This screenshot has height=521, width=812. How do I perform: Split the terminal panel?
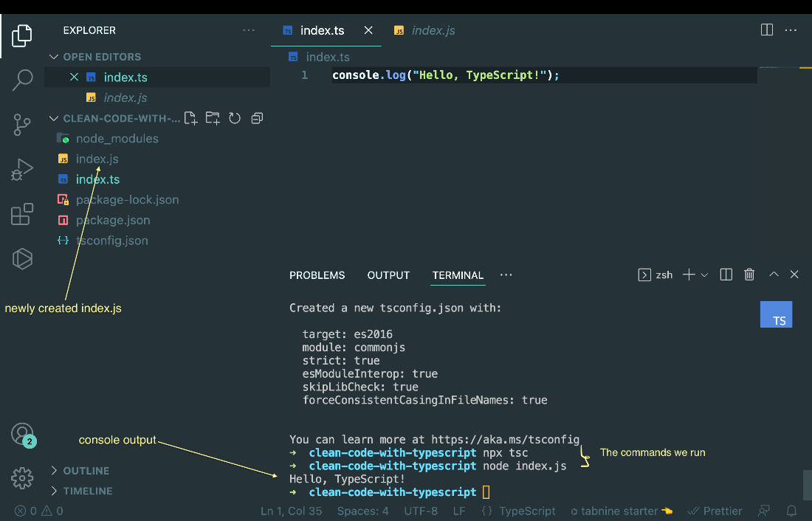(726, 275)
